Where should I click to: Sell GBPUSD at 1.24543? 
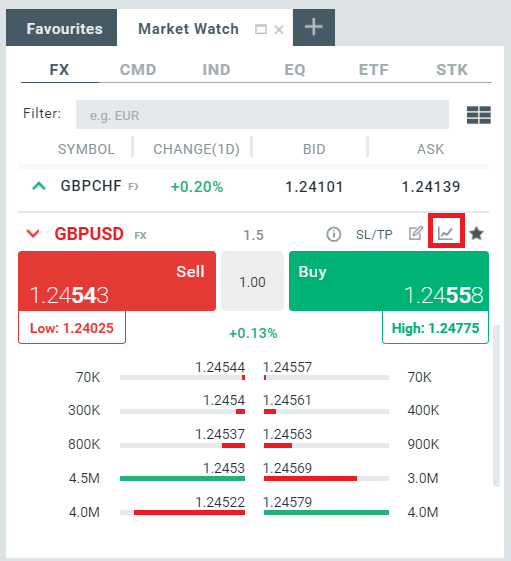(x=117, y=281)
